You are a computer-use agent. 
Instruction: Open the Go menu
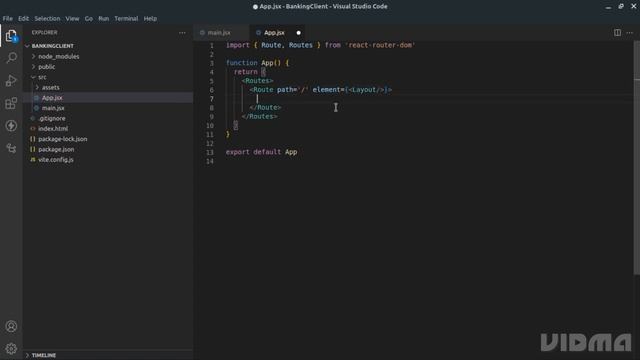point(89,18)
